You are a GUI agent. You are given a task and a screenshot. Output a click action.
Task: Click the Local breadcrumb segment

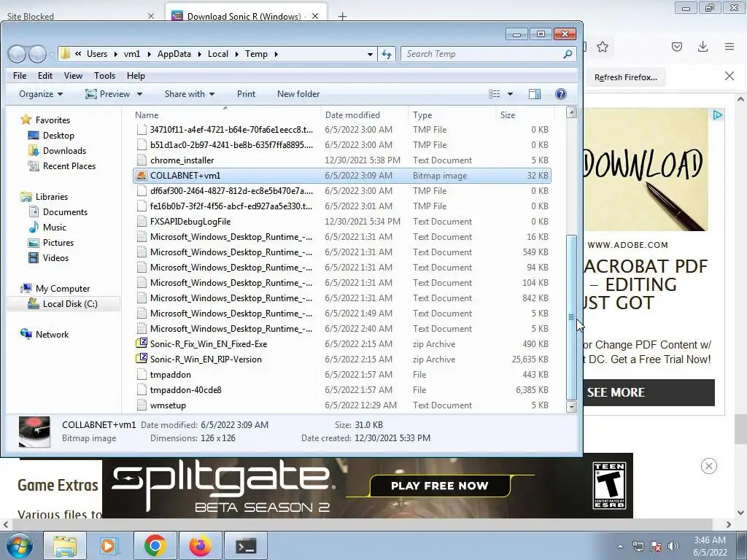click(x=217, y=54)
